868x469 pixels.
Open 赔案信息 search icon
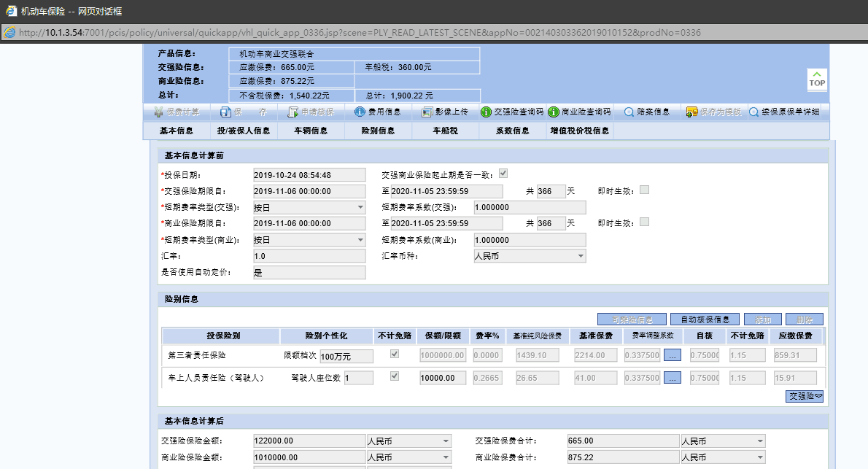[x=628, y=112]
